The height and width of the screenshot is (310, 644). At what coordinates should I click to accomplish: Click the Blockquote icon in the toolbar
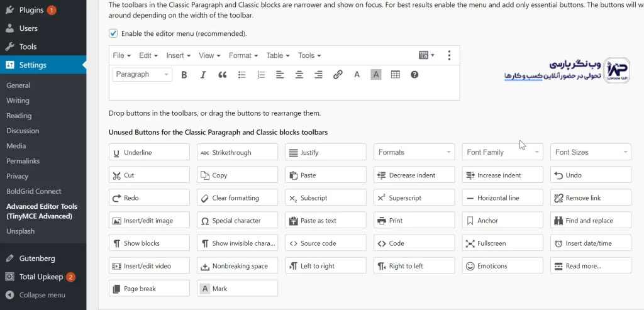(x=222, y=75)
